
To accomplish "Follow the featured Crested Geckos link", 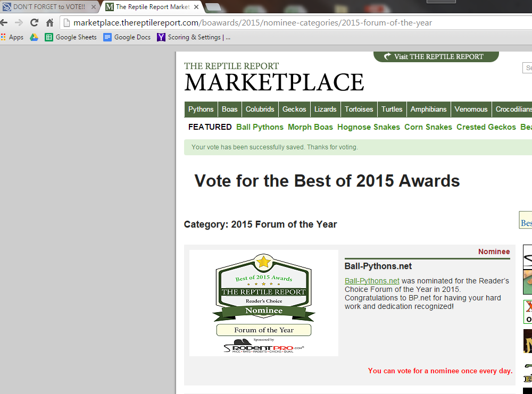I will [486, 127].
